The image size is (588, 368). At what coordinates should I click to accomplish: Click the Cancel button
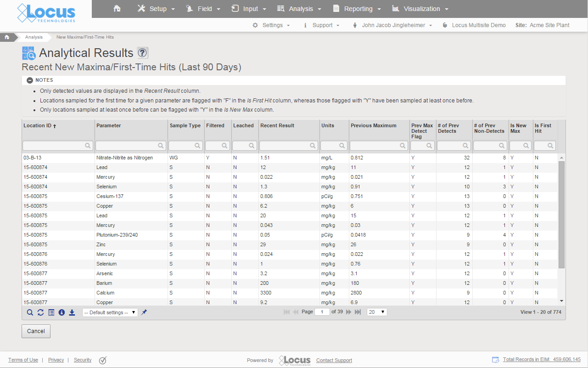pyautogui.click(x=36, y=331)
